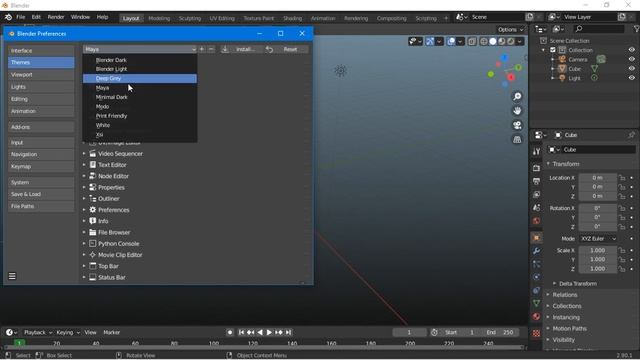Click Reset theme button
This screenshot has width=640, height=360.
point(286,49)
